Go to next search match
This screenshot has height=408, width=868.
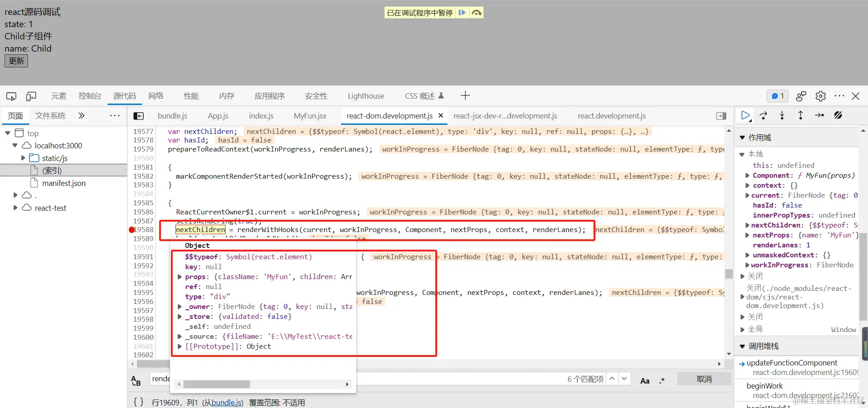coord(624,379)
